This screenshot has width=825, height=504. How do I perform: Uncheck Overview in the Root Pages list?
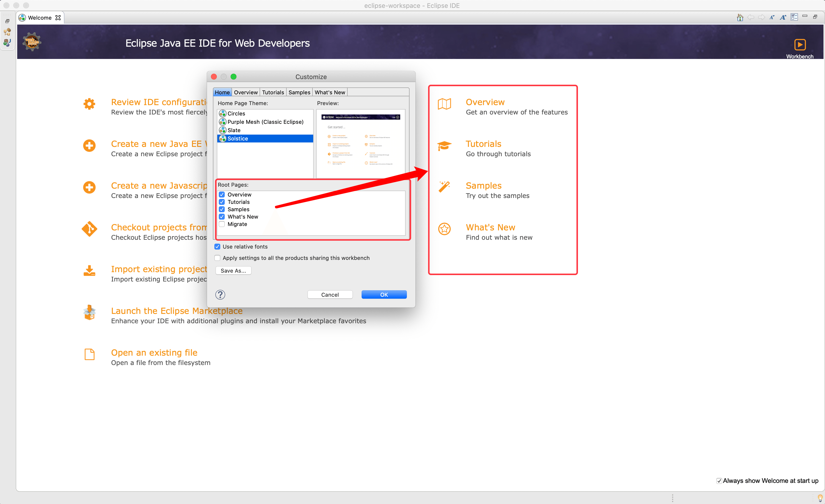point(222,194)
